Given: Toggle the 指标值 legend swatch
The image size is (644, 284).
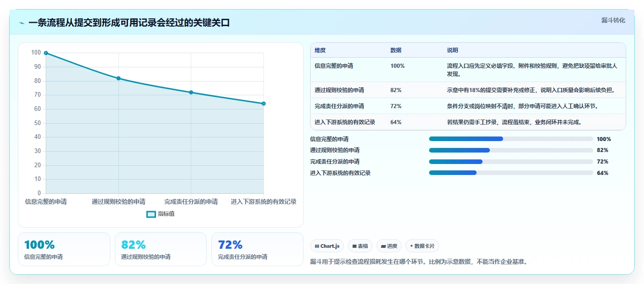Looking at the screenshot, I should (151, 214).
